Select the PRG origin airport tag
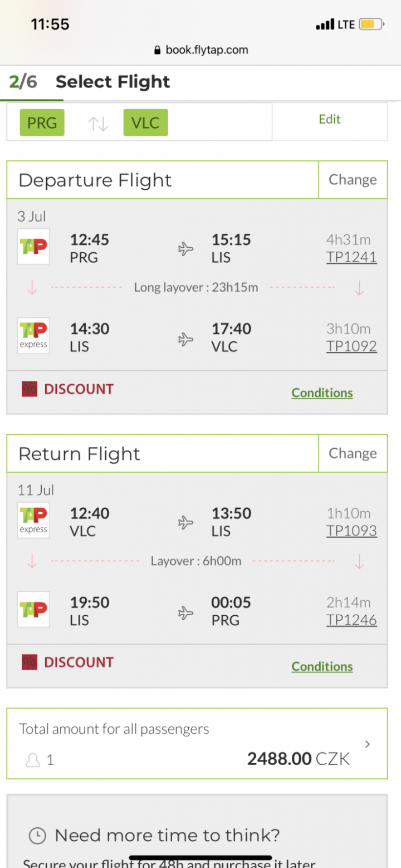The width and height of the screenshot is (401, 868). [x=42, y=122]
